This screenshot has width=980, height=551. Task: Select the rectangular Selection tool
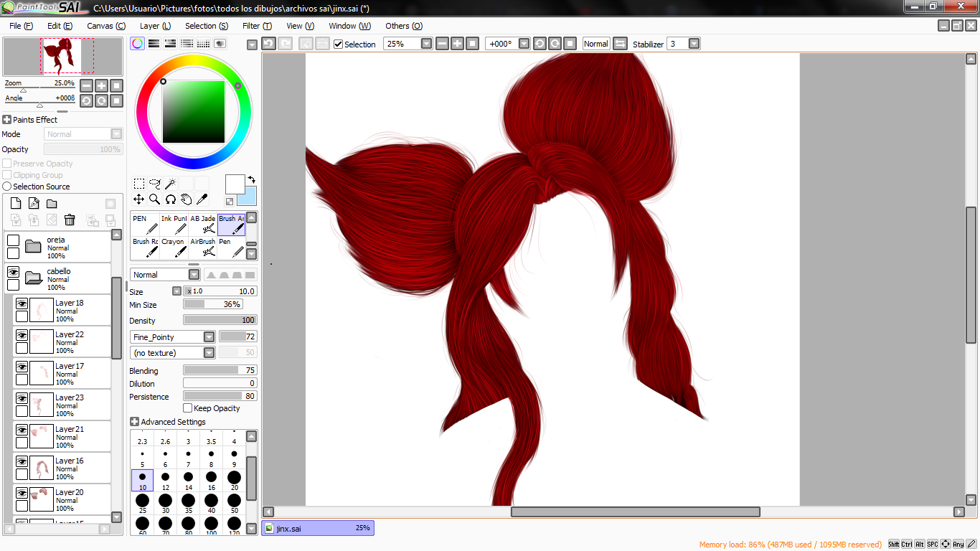click(139, 184)
